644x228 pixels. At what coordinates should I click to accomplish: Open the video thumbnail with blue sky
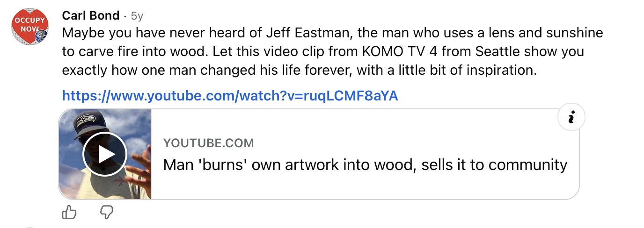105,154
